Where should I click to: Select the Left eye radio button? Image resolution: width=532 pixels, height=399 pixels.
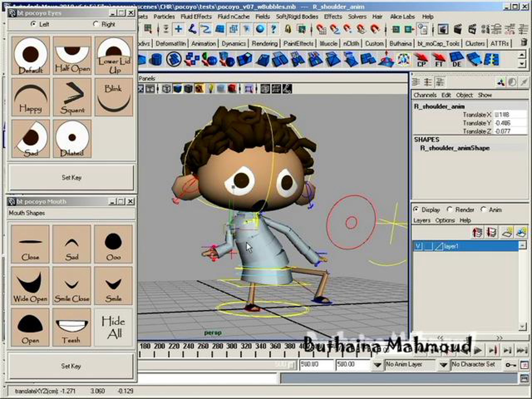(x=33, y=24)
